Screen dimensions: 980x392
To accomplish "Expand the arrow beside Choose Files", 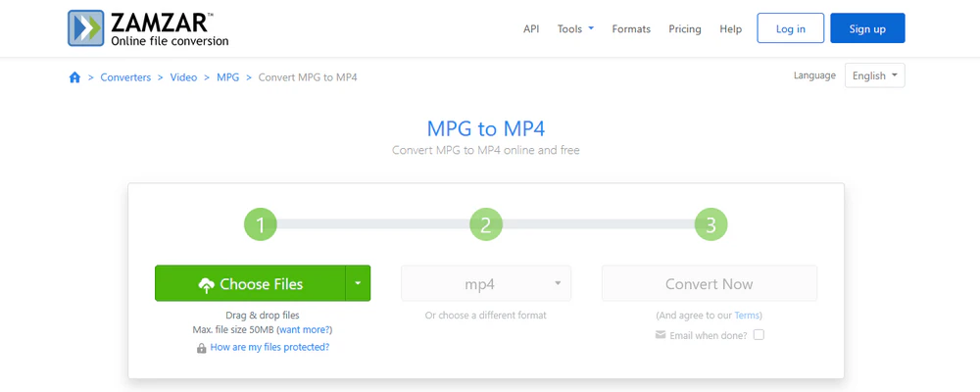I will [358, 283].
